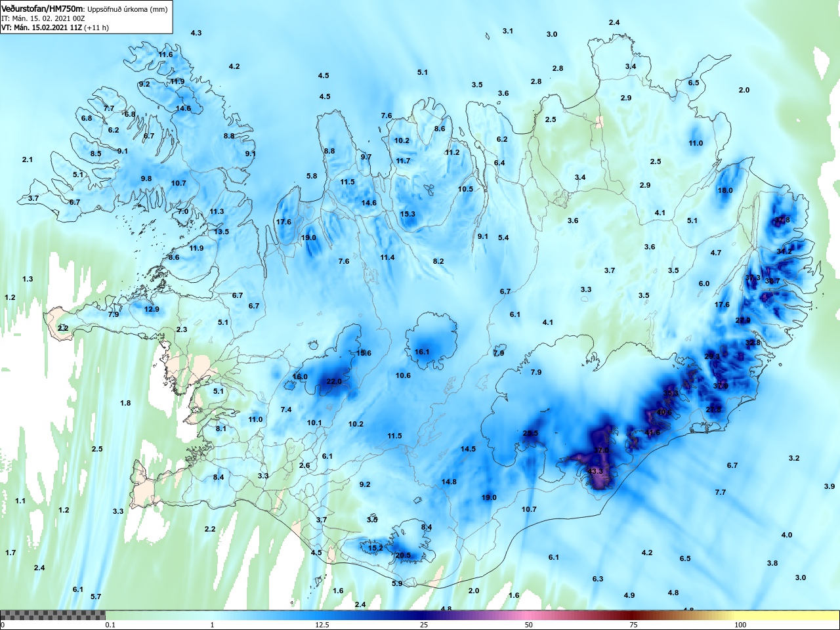Click the 14.5 precipitation value
840x630 pixels.
[x=468, y=449]
